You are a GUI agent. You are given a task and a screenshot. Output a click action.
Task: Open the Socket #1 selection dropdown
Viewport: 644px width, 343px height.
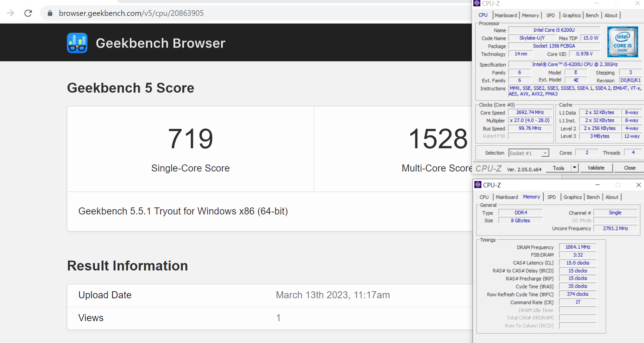[545, 153]
